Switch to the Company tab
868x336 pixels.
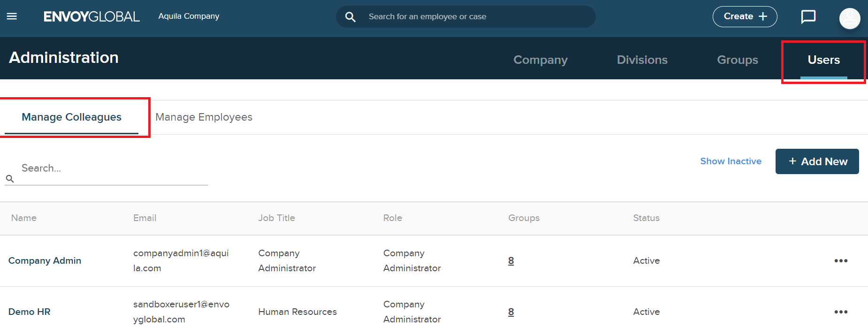pyautogui.click(x=540, y=60)
